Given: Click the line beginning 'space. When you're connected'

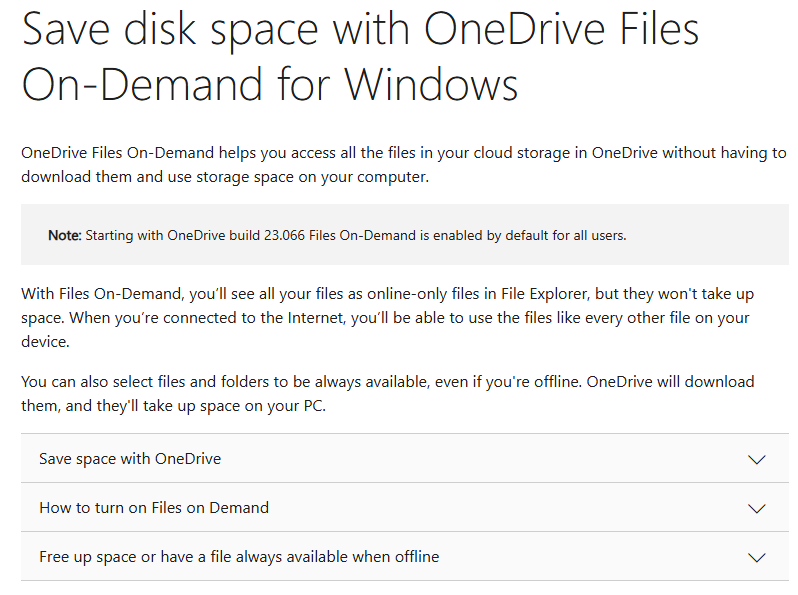Looking at the screenshot, I should tap(385, 318).
